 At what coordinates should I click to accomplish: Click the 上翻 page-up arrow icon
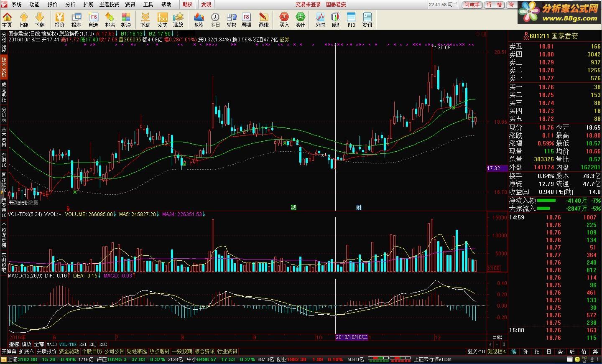click(23, 20)
